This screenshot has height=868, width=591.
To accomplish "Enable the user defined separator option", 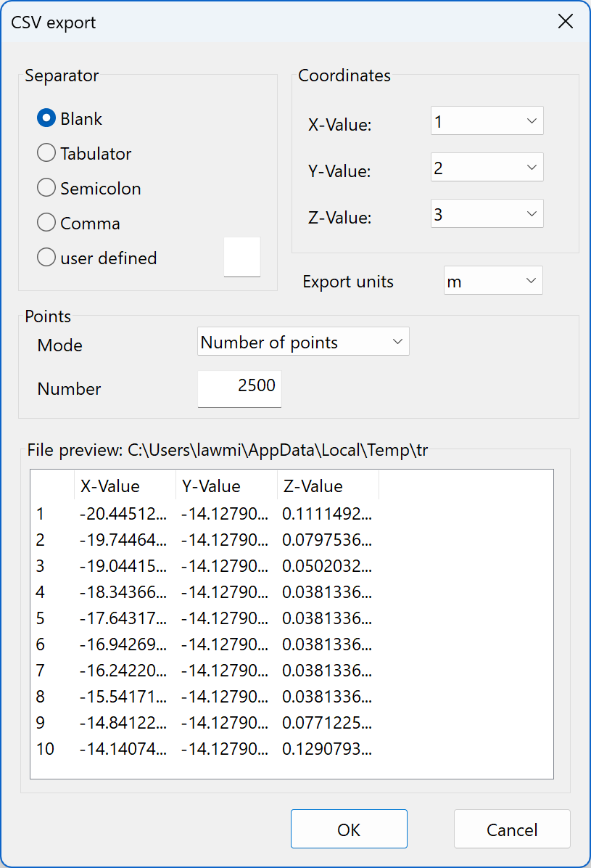I will coord(46,257).
